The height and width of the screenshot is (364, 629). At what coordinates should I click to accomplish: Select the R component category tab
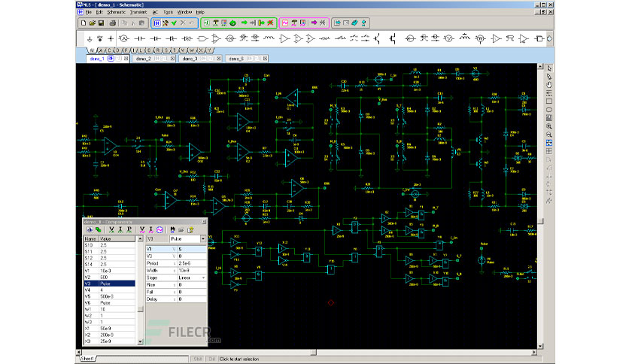(158, 50)
